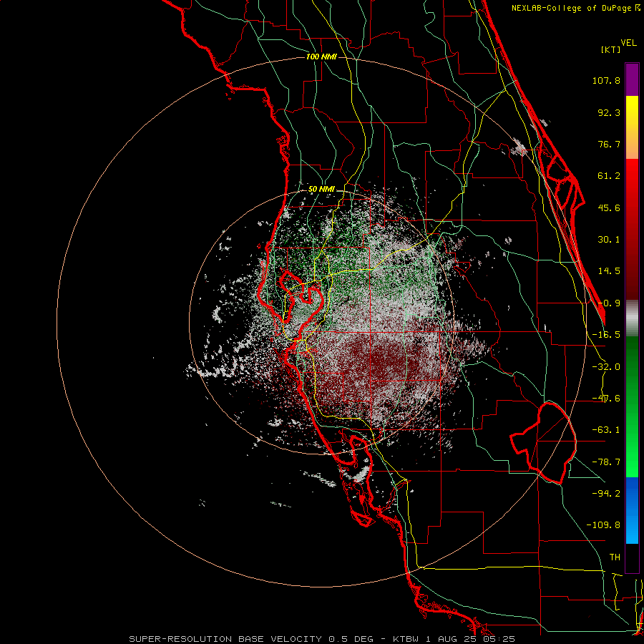Click the 50 NMI range ring label
The image size is (644, 644).
[x=321, y=190]
